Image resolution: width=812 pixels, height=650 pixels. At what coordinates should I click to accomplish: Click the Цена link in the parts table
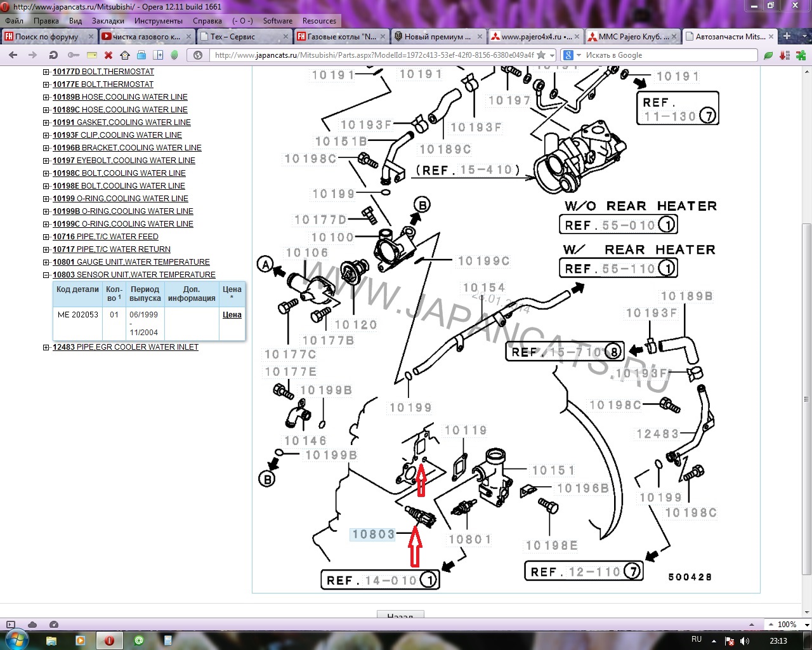pos(232,315)
